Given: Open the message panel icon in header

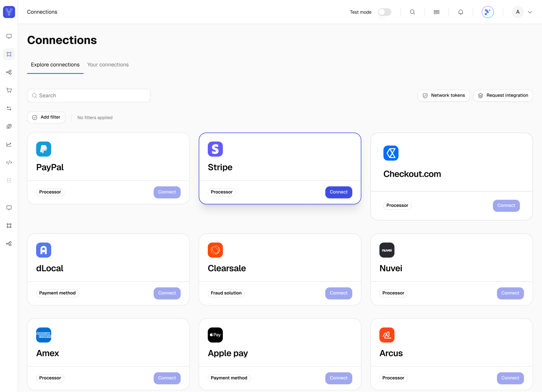Looking at the screenshot, I should (x=436, y=12).
